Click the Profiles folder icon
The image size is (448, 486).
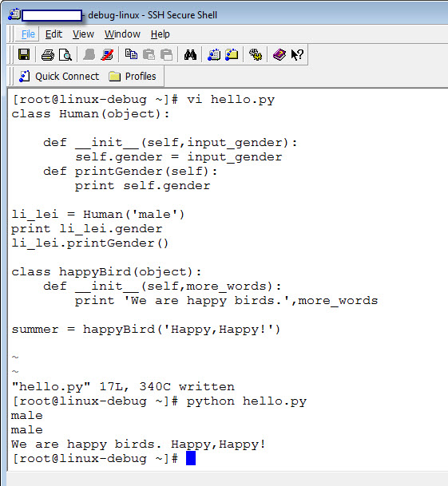[114, 77]
